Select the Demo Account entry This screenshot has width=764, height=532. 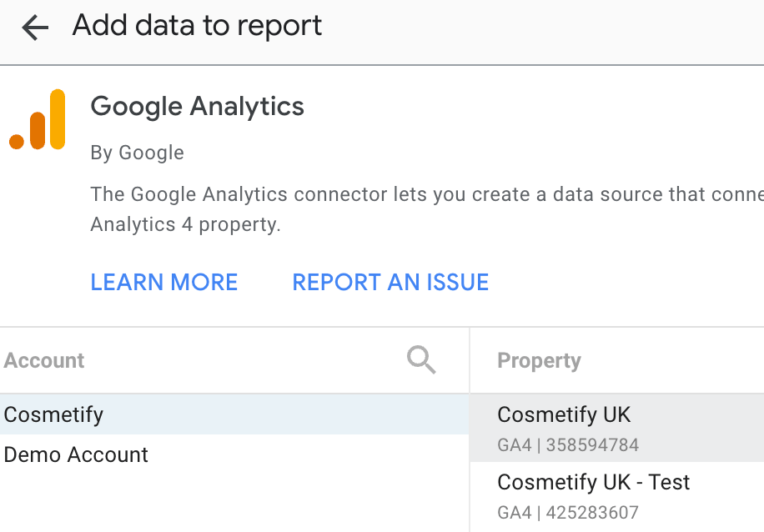(76, 455)
